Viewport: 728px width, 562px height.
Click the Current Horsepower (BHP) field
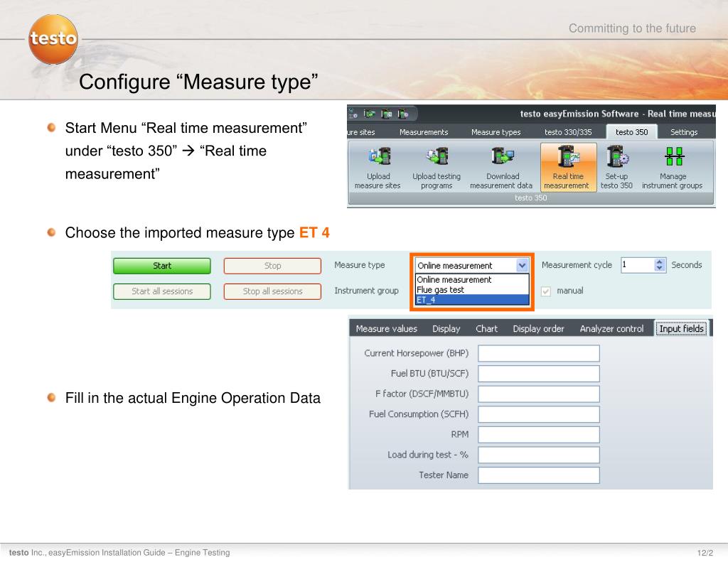click(x=539, y=353)
